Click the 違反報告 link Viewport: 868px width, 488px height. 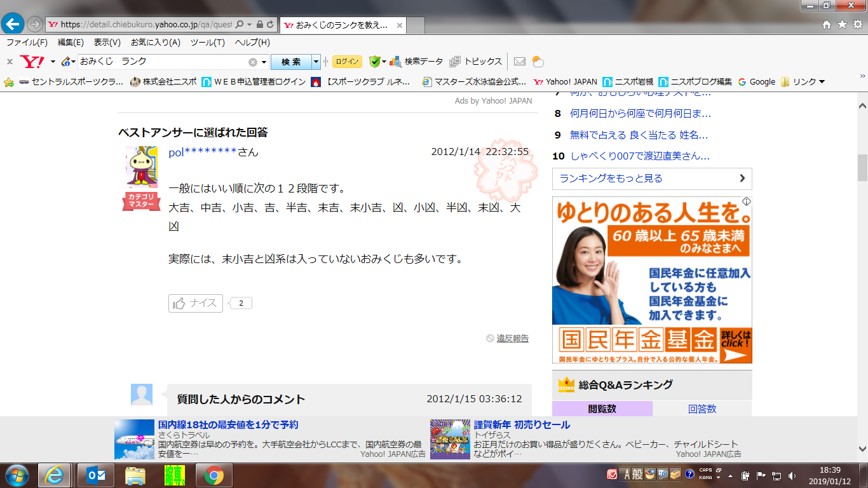512,338
